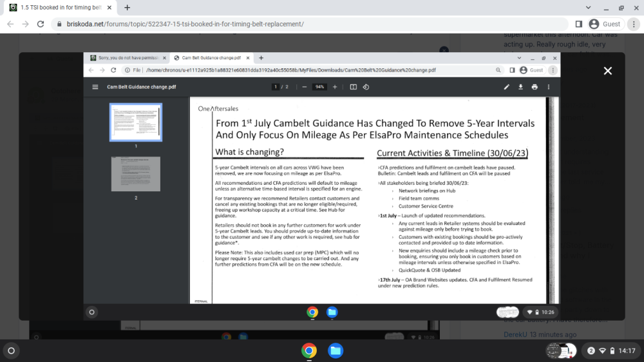This screenshot has height=362, width=644.
Task: Click the Files icon in the screenshot's shelf
Action: tap(332, 312)
